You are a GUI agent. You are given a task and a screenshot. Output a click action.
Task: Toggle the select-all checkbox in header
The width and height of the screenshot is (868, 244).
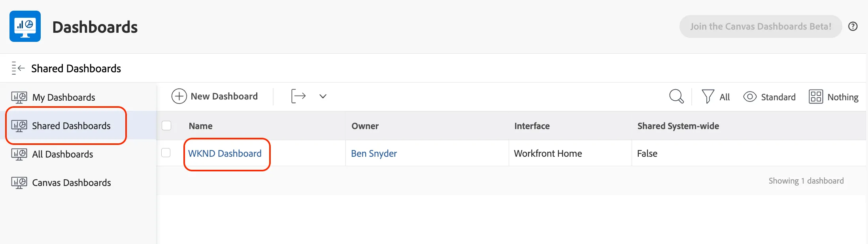tap(166, 126)
